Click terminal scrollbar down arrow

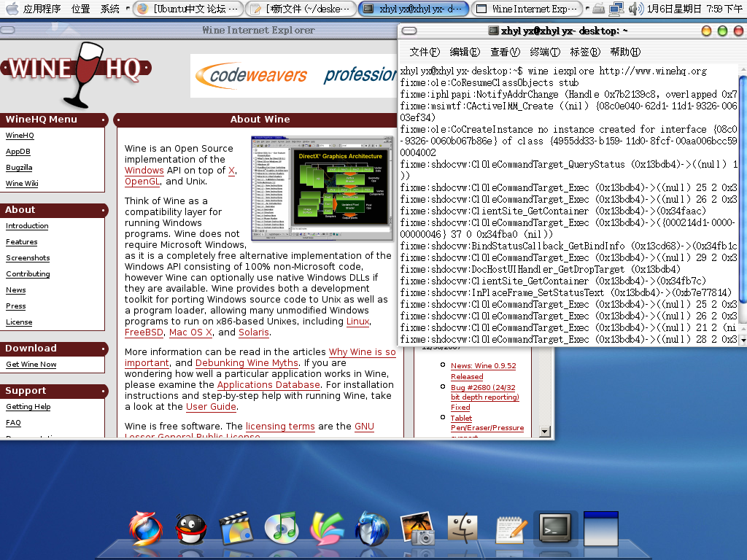click(x=743, y=340)
